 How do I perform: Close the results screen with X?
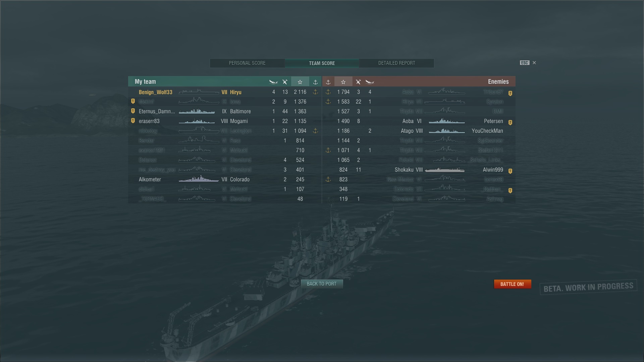(x=534, y=63)
